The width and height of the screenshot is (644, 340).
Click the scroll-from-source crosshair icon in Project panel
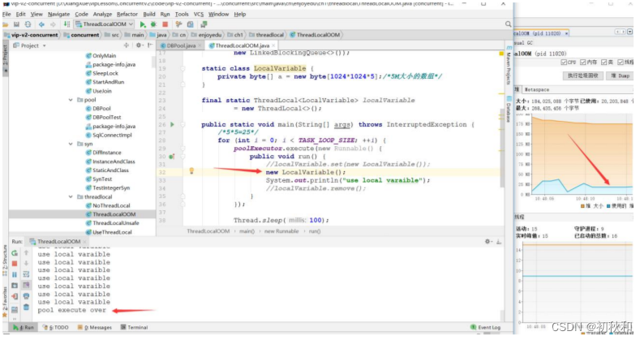(127, 45)
